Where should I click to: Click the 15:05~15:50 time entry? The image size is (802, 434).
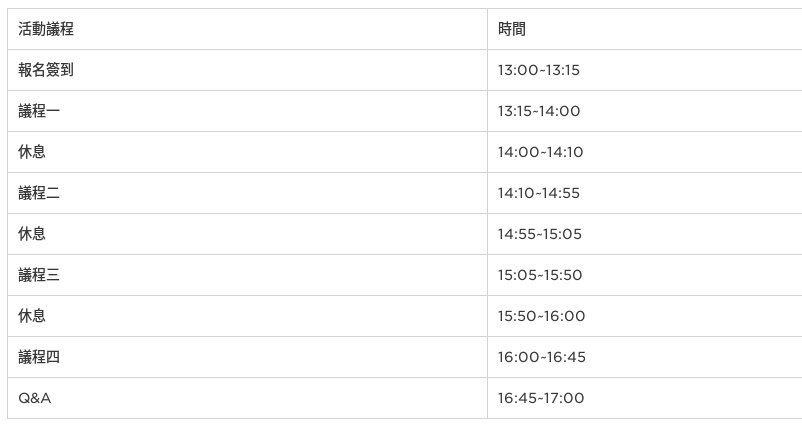[540, 275]
